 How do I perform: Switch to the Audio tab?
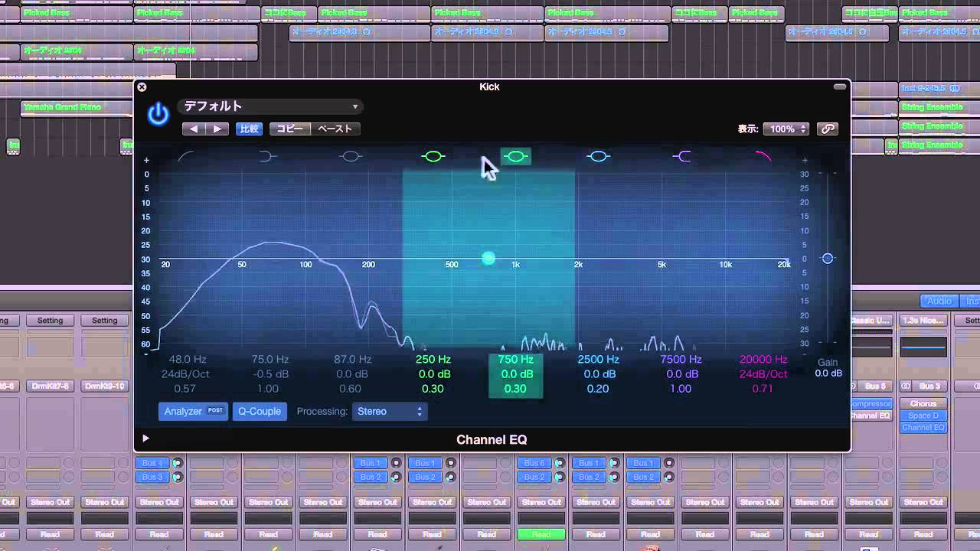(939, 300)
